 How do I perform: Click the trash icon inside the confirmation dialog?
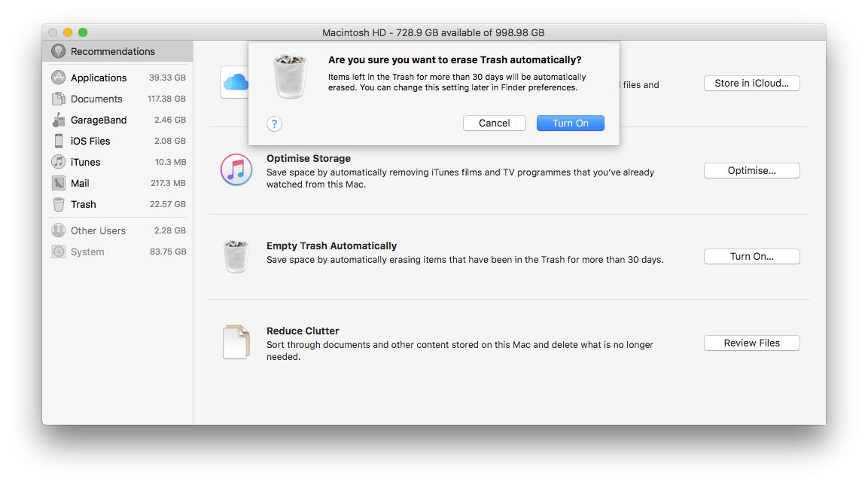click(291, 76)
